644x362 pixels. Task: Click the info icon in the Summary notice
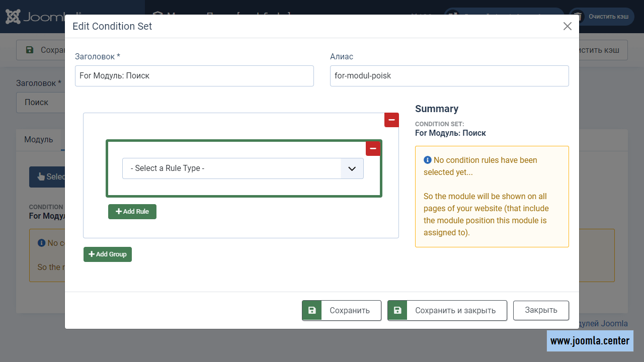(427, 160)
